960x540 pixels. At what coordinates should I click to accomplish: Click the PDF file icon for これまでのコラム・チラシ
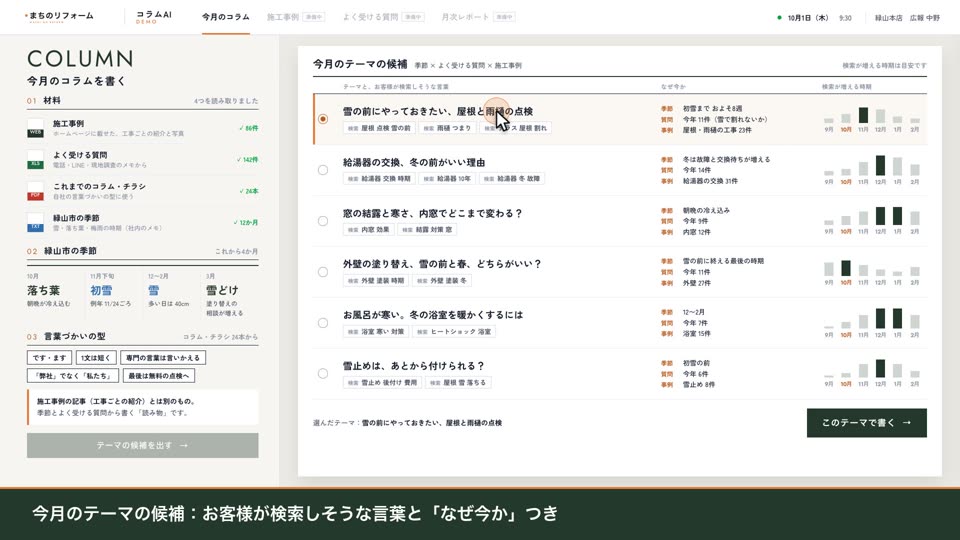pos(36,191)
